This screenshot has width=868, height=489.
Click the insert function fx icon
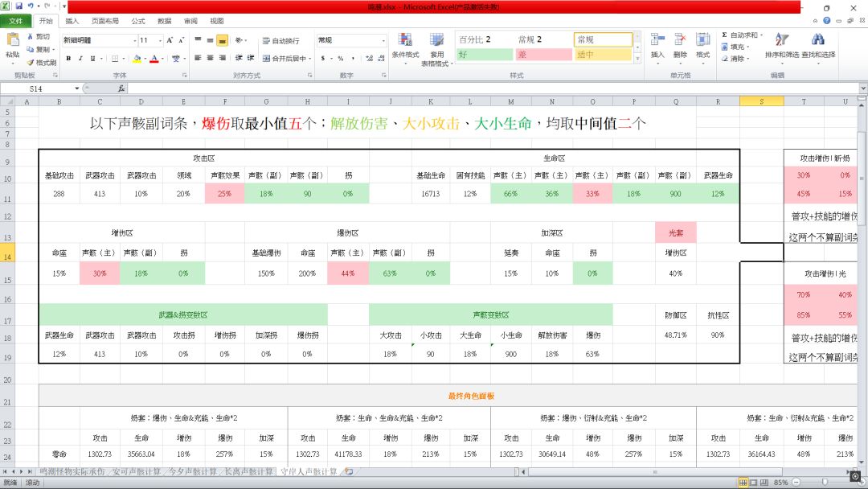(121, 88)
